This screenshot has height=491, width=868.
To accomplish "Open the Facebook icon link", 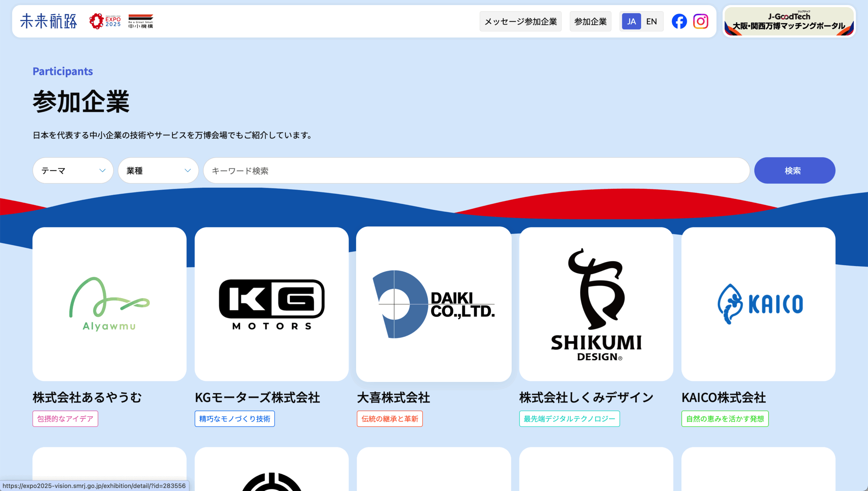I will 679,21.
